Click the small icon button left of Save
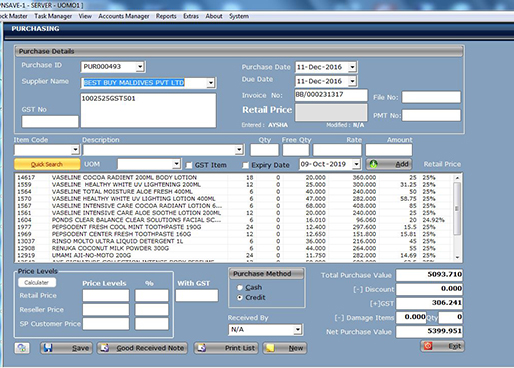The width and height of the screenshot is (514, 368). [22, 348]
